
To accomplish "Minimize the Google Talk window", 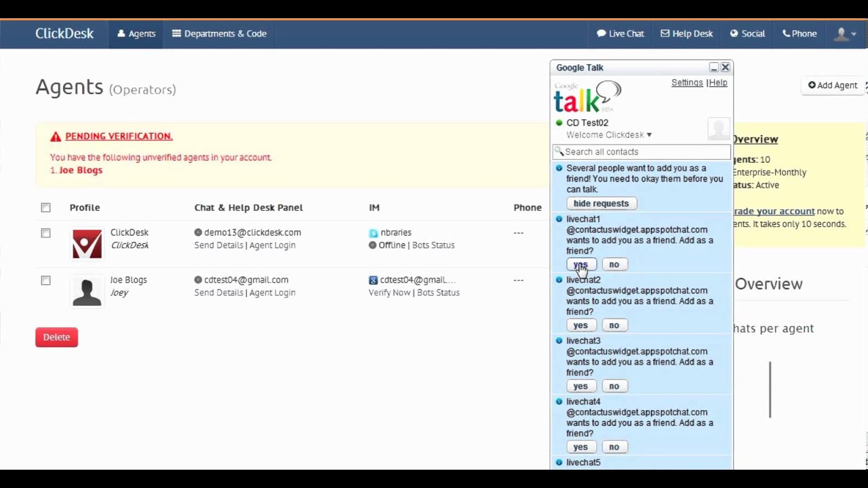I will click(x=713, y=67).
